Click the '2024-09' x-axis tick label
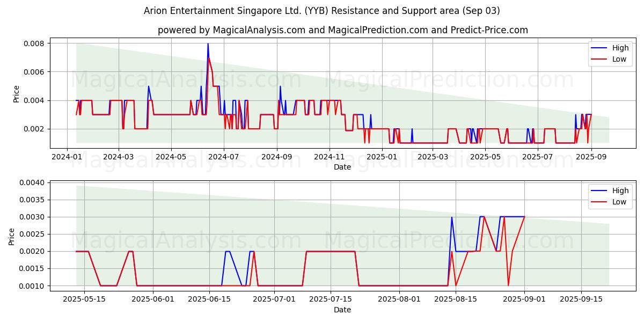The image size is (644, 322). pos(277,157)
